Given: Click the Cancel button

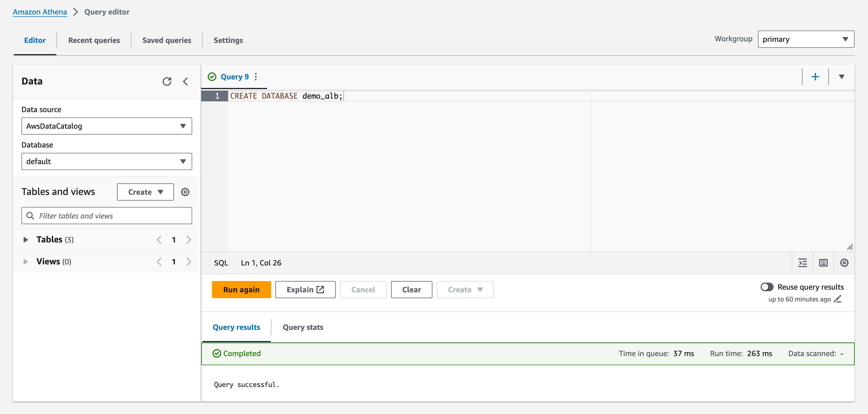Looking at the screenshot, I should 363,290.
